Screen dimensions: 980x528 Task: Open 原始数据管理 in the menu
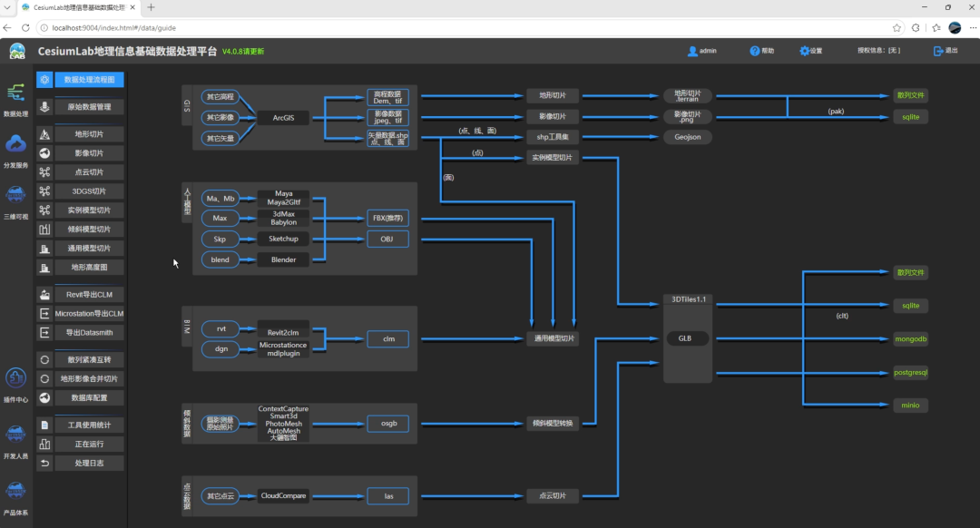(89, 107)
